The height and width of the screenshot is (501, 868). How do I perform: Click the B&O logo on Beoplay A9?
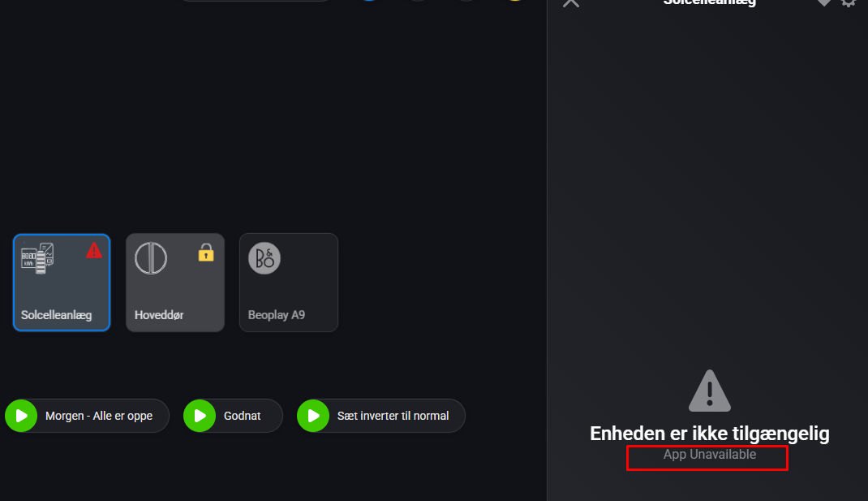(264, 258)
